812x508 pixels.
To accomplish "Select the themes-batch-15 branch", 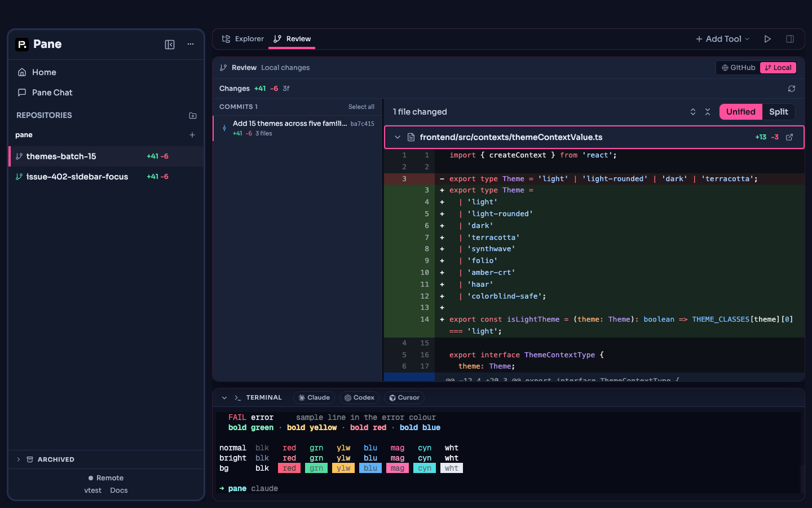I will pos(106,156).
